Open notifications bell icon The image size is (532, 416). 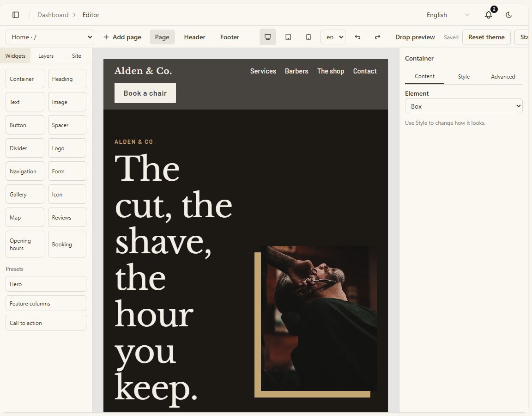(x=488, y=15)
